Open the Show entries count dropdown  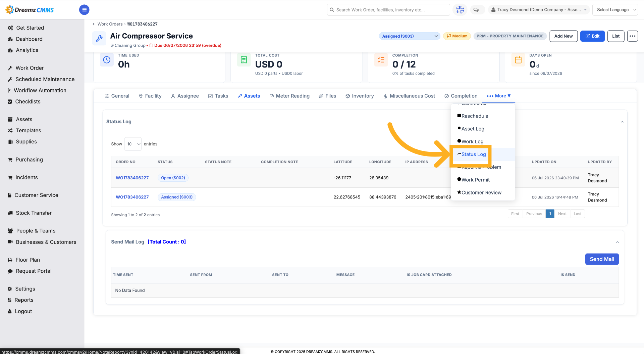(133, 144)
